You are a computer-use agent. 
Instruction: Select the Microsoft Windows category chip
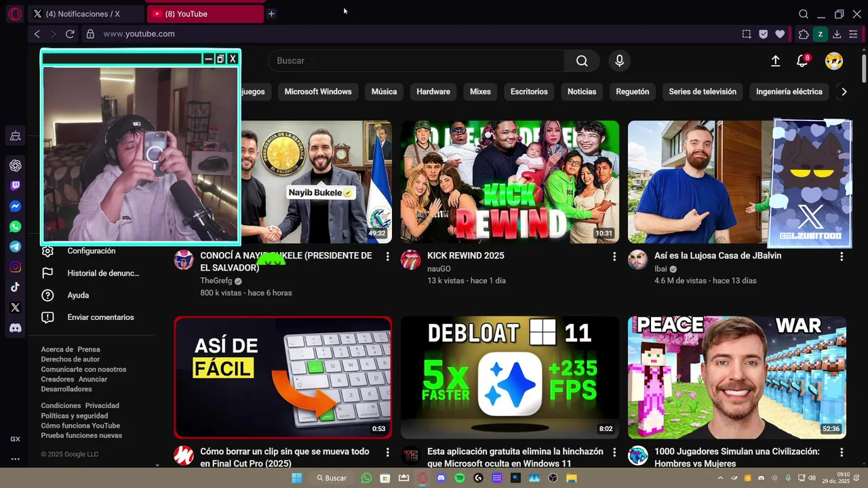318,91
